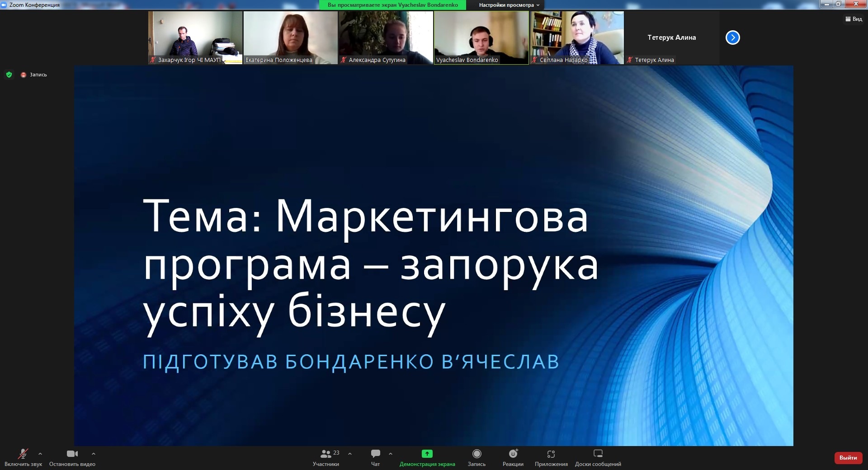Open the Участники participants panel
This screenshot has width=868, height=470.
point(326,457)
